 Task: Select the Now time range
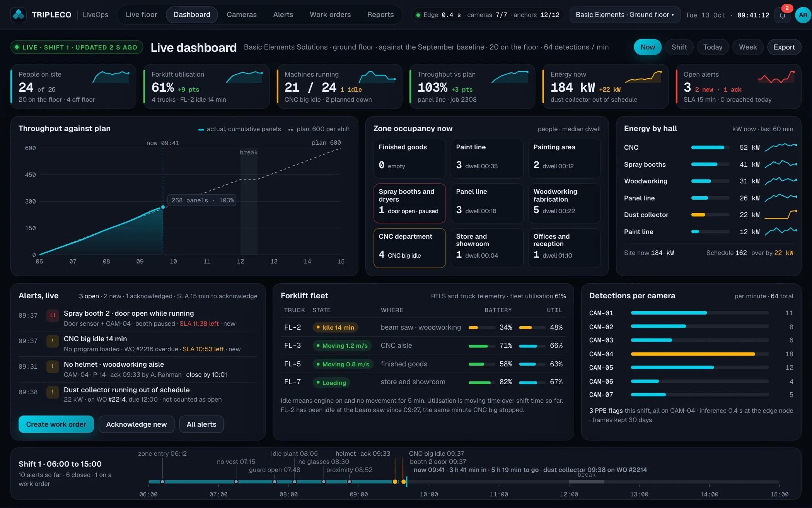(x=648, y=47)
